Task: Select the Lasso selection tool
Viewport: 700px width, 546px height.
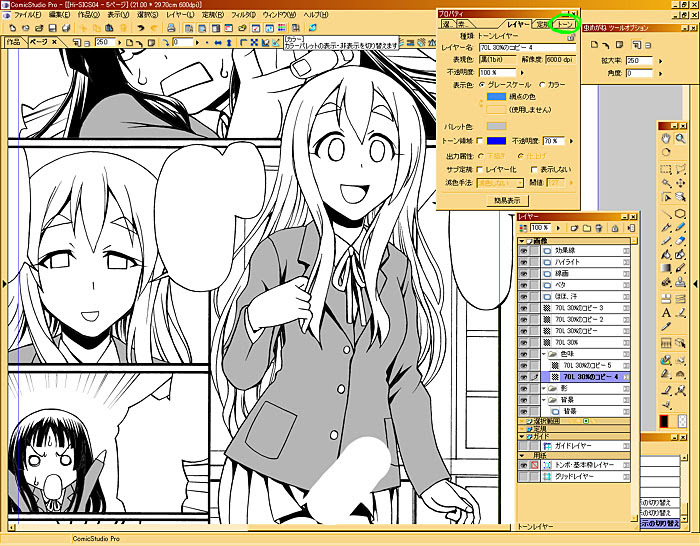Action: 680,169
